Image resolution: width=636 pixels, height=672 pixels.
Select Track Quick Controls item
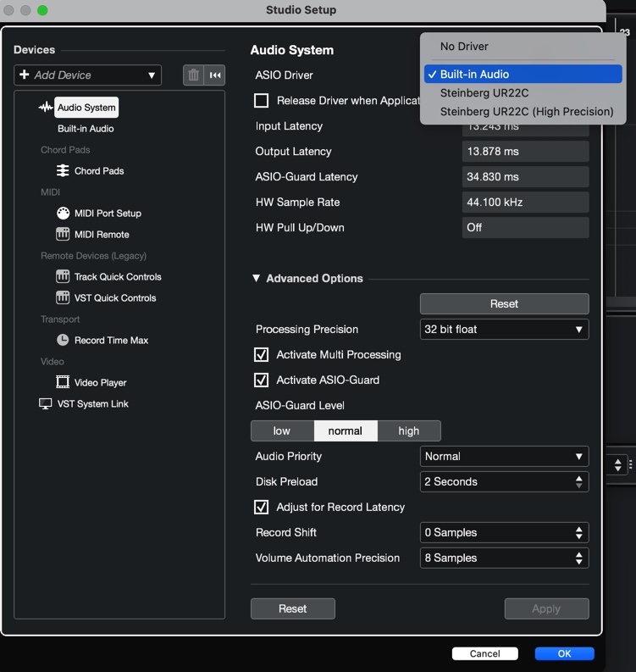(x=118, y=277)
